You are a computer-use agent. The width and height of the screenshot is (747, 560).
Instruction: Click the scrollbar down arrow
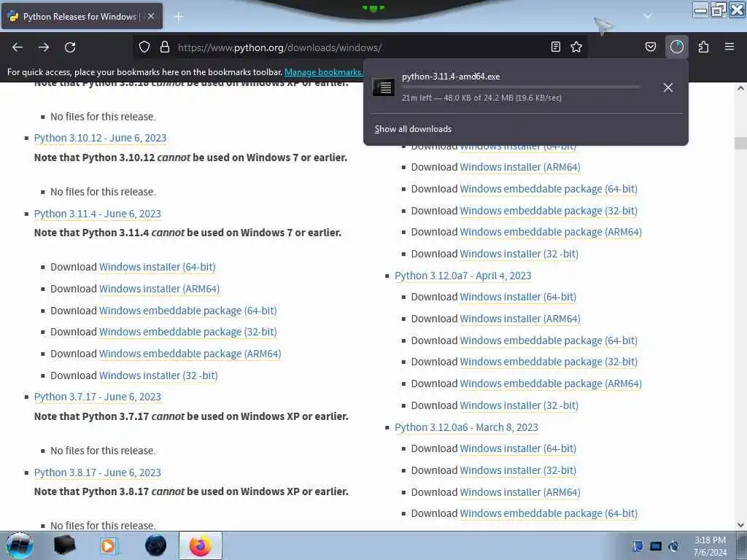[740, 525]
